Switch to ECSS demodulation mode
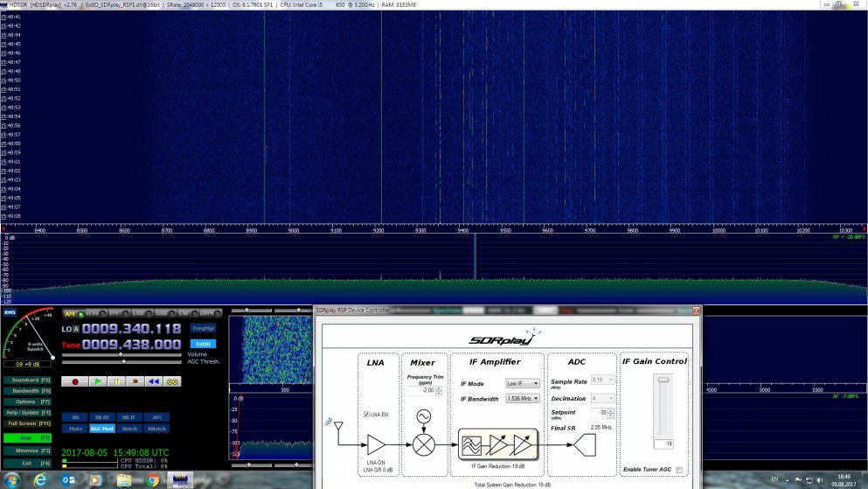The width and height of the screenshot is (868, 489). click(x=96, y=313)
